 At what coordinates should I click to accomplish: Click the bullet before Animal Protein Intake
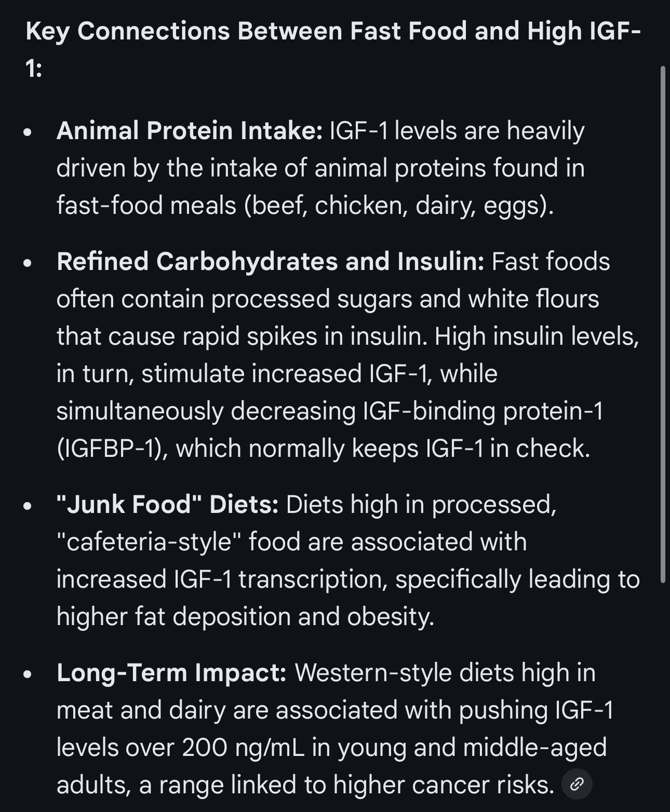click(28, 132)
